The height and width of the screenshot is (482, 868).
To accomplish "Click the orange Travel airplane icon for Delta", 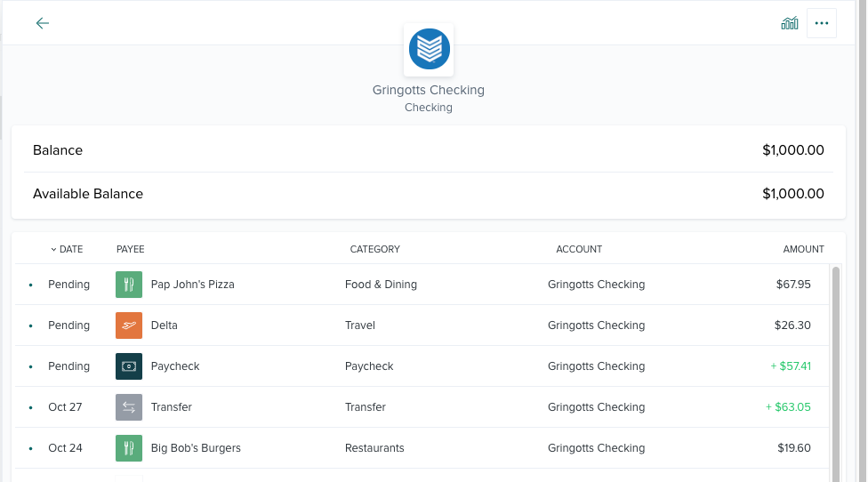I will (129, 325).
